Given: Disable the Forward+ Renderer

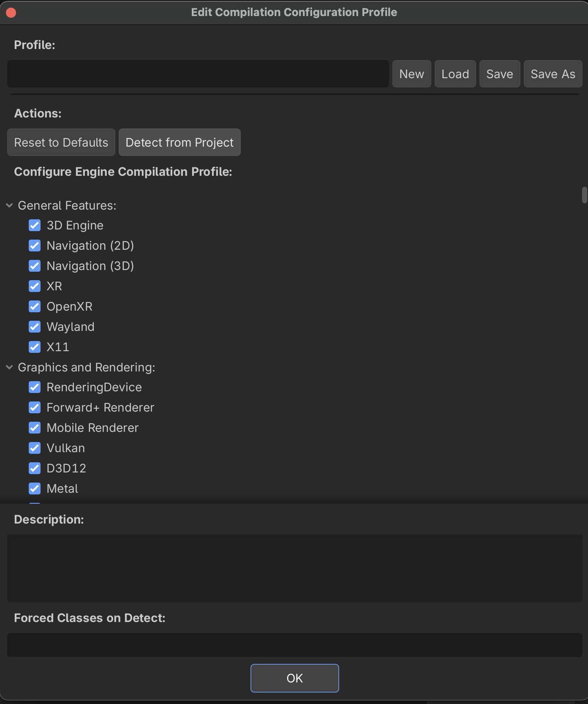Looking at the screenshot, I should 35,407.
